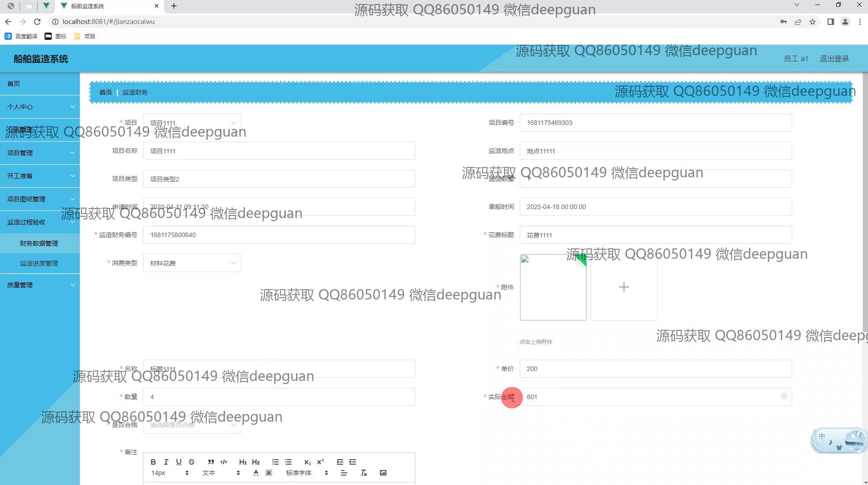Click 退出登录 to log out
This screenshot has height=485, width=868.
point(834,59)
